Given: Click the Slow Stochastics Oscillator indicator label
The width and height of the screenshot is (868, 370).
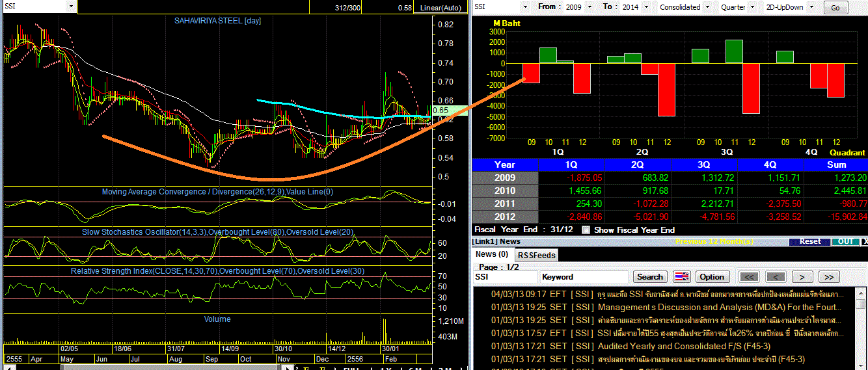Looking at the screenshot, I should coord(217,231).
